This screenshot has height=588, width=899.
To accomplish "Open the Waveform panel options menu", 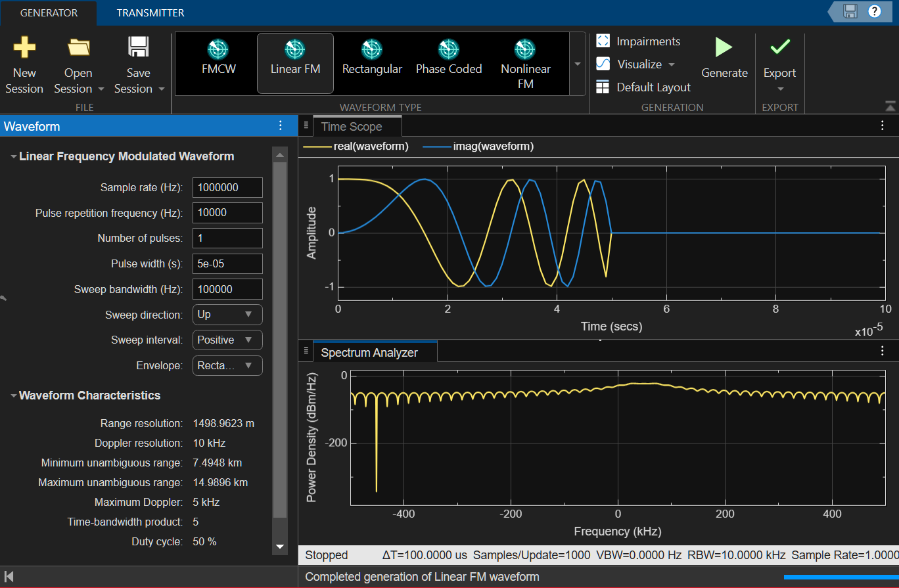I will pyautogui.click(x=281, y=125).
